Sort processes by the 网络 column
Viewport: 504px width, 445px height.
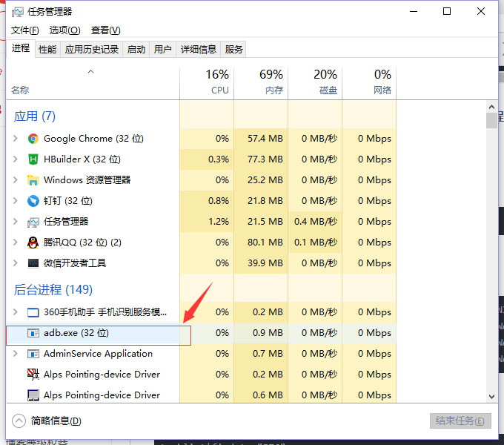pos(369,83)
